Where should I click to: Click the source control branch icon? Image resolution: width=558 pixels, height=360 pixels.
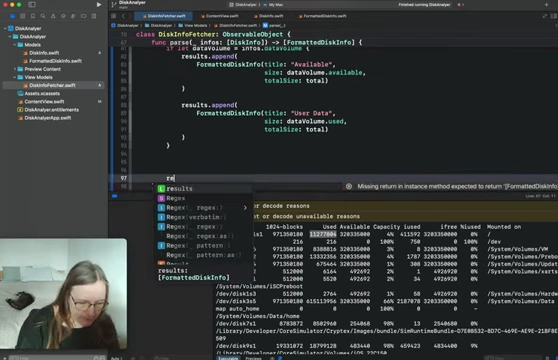[x=114, y=5]
